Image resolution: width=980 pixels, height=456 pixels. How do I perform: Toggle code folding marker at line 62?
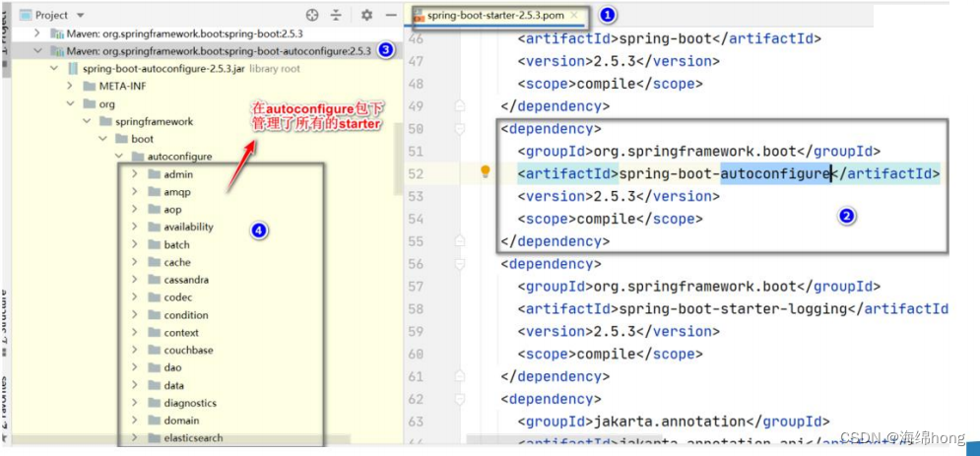tap(460, 399)
